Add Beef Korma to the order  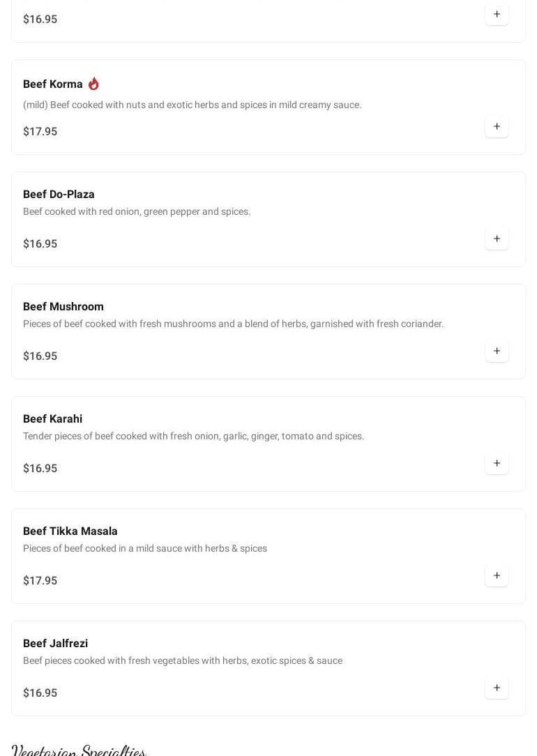[x=497, y=126]
